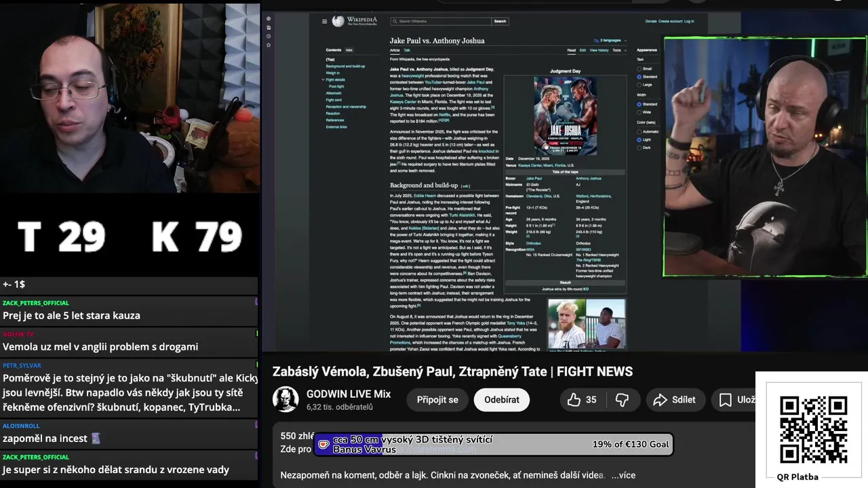The image size is (868, 488).
Task: Open the GODWIN LIVE Mix channel name
Action: click(349, 394)
